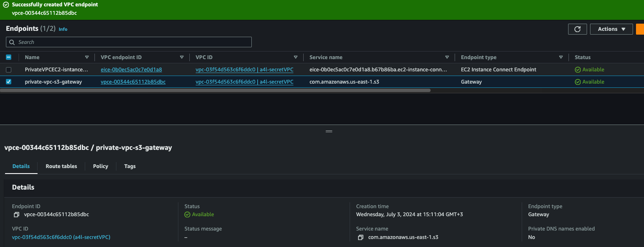
Task: Click the refresh endpoints icon button
Action: point(577,29)
